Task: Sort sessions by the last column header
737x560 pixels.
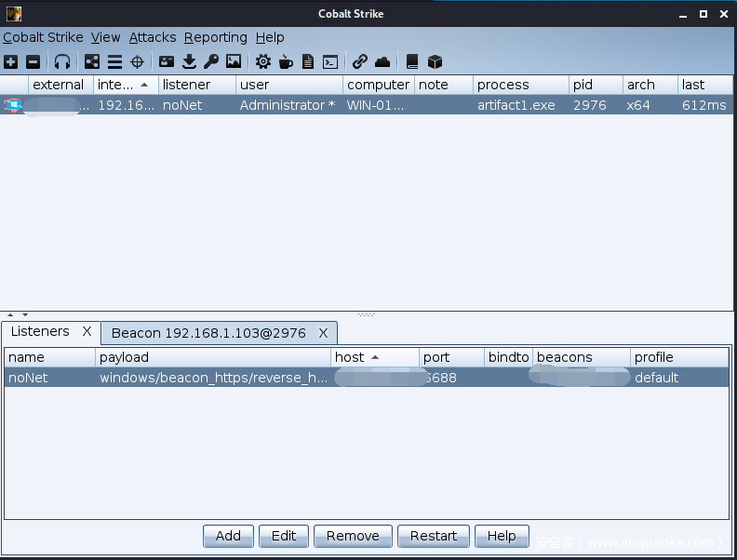Action: tap(705, 85)
